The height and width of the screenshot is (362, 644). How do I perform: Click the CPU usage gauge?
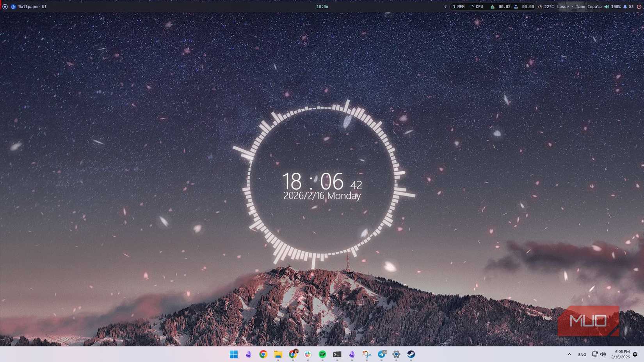point(475,7)
